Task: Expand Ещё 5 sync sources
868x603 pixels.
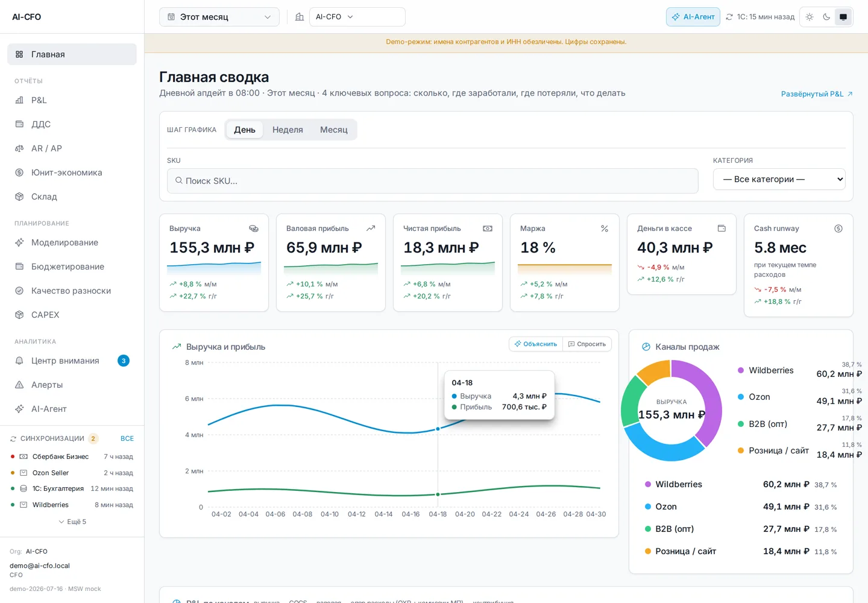Action: click(x=72, y=522)
